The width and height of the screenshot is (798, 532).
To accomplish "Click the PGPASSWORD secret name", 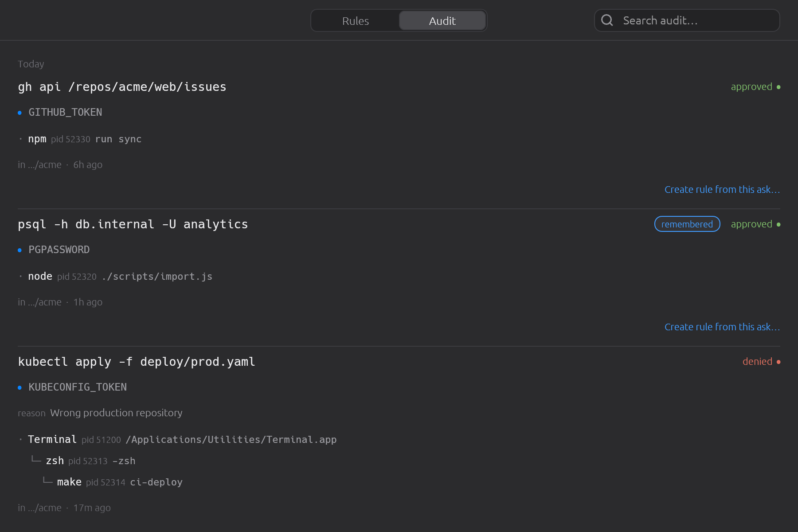I will pos(59,250).
